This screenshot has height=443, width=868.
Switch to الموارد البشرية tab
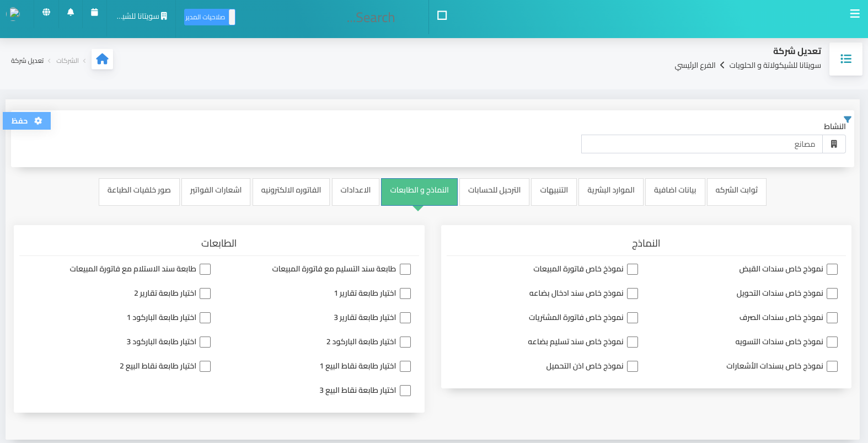pos(610,191)
